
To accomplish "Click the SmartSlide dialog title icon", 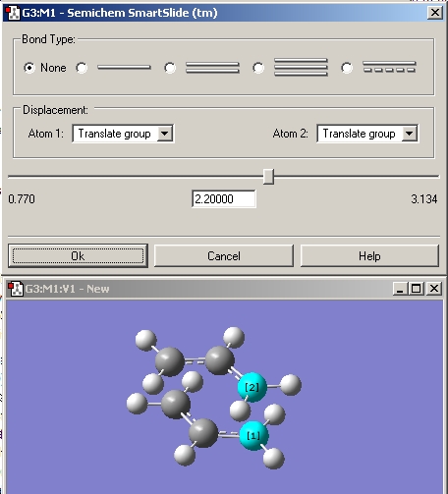I will [13, 13].
